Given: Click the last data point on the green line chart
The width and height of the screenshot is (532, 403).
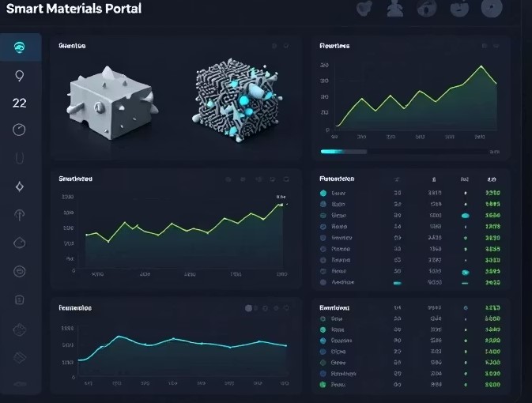Looking at the screenshot, I should pyautogui.click(x=282, y=205).
